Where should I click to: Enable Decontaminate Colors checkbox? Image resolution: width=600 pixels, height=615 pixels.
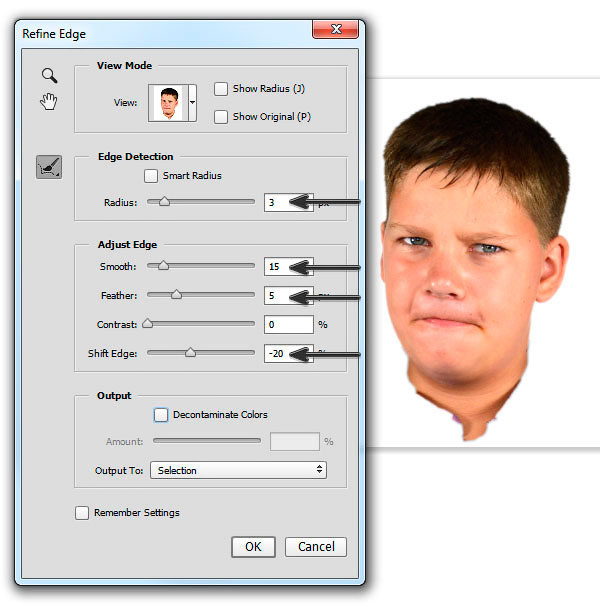click(x=161, y=415)
